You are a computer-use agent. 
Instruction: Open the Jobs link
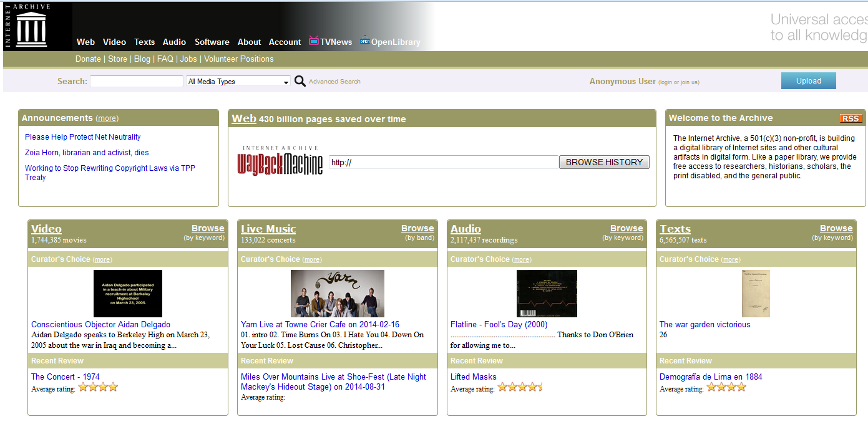(x=188, y=59)
